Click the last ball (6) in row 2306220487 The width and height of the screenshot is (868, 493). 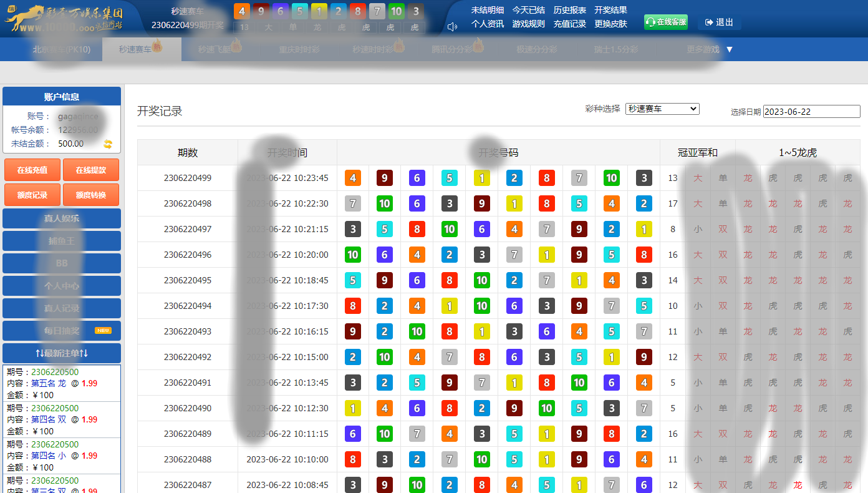[x=644, y=485]
